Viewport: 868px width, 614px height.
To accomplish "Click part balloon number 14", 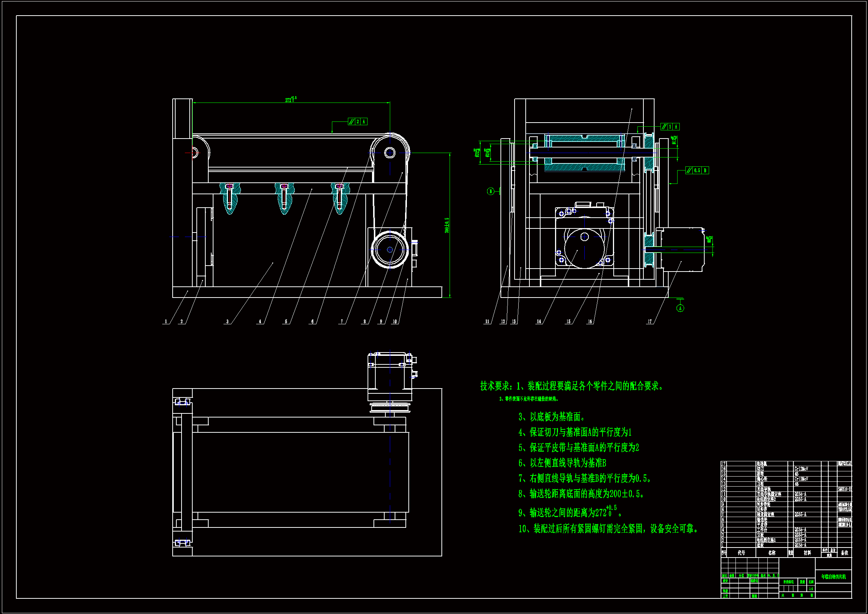I will (539, 322).
